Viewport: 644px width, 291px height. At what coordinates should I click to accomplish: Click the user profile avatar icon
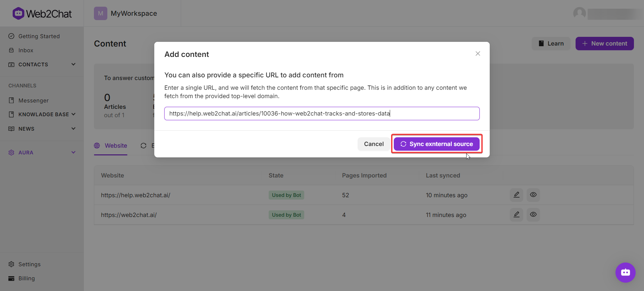point(580,13)
